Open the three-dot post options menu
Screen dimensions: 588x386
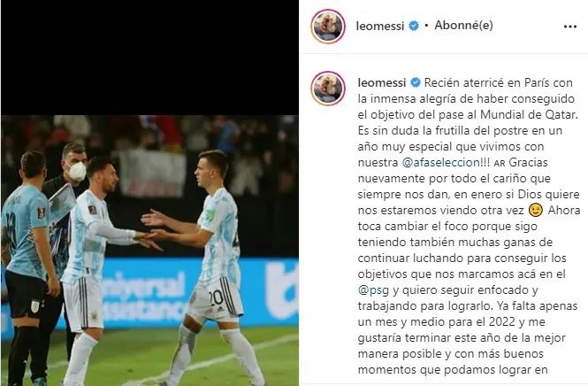coord(570,27)
